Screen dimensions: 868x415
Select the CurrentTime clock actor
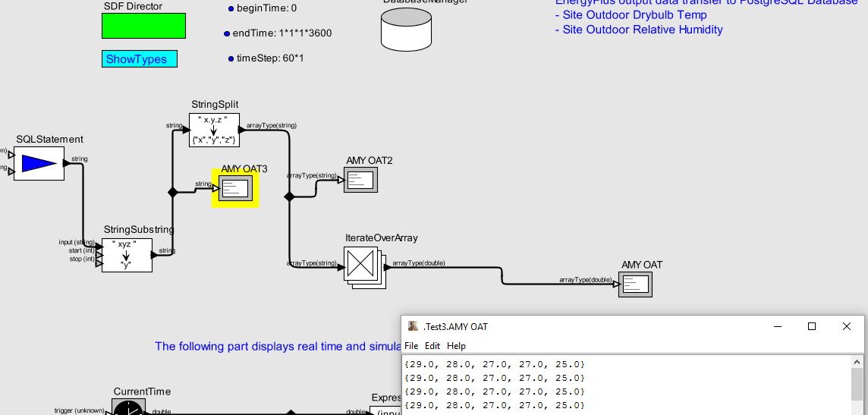(x=128, y=407)
